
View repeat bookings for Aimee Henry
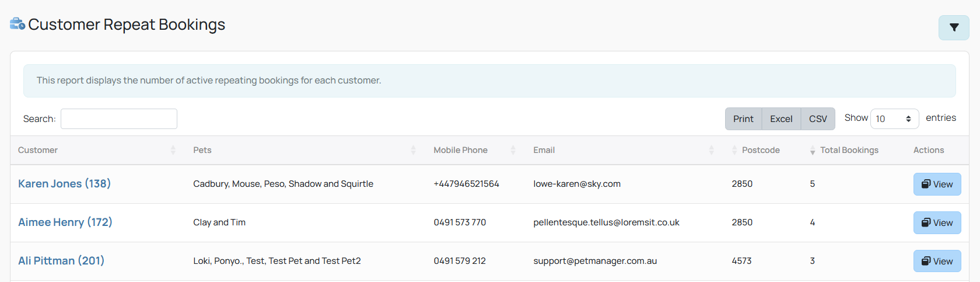click(937, 222)
